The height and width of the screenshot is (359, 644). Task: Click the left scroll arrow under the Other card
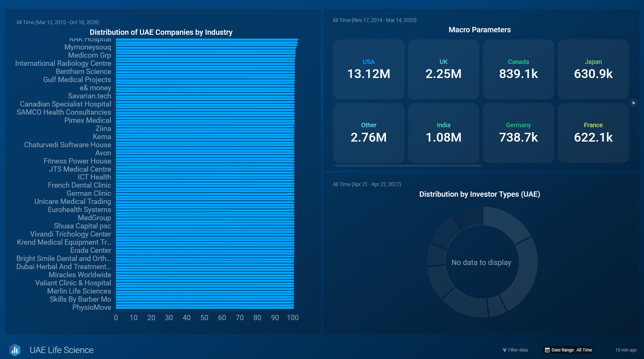(333, 166)
